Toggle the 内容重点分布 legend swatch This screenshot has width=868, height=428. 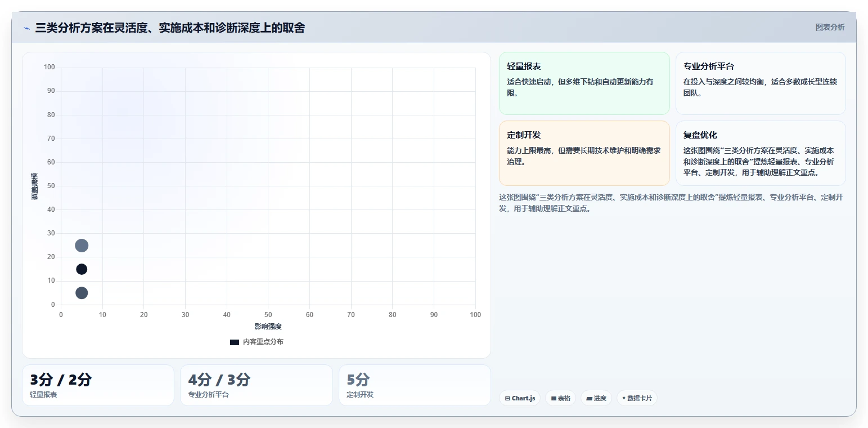(x=235, y=342)
